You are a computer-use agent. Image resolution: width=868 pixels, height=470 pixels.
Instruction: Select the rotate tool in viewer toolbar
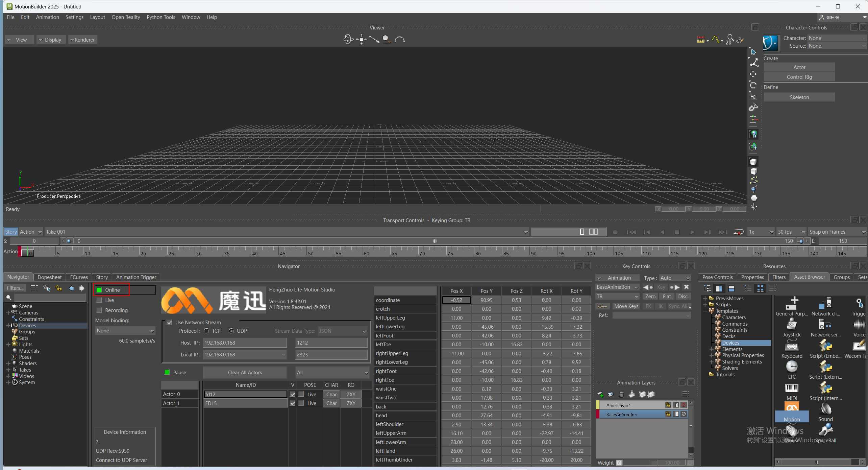click(x=753, y=85)
